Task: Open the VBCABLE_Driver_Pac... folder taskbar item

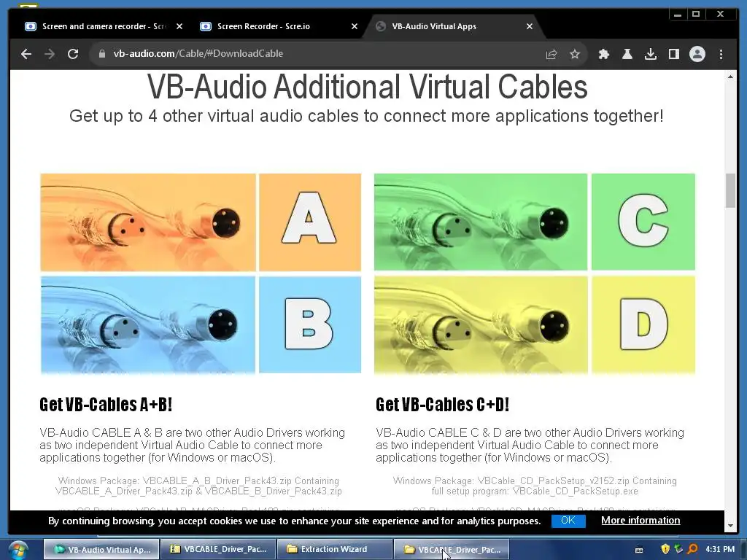Action: [452, 550]
